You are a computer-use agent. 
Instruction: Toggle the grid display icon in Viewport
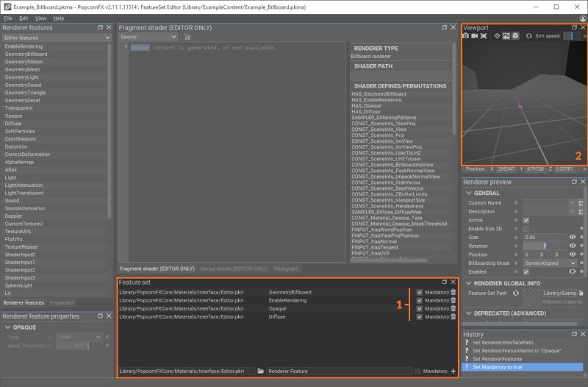tap(497, 35)
